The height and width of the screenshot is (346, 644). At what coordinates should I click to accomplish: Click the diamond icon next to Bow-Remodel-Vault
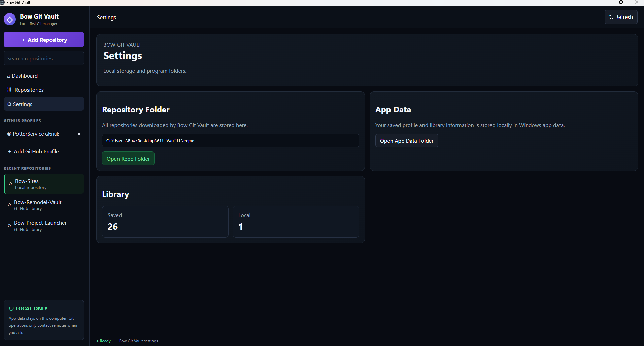pyautogui.click(x=9, y=205)
